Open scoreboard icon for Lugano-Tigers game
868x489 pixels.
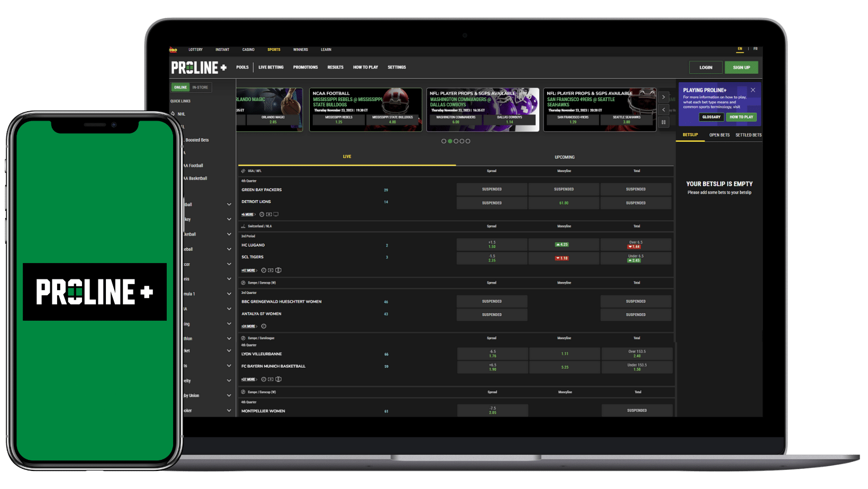pyautogui.click(x=271, y=270)
